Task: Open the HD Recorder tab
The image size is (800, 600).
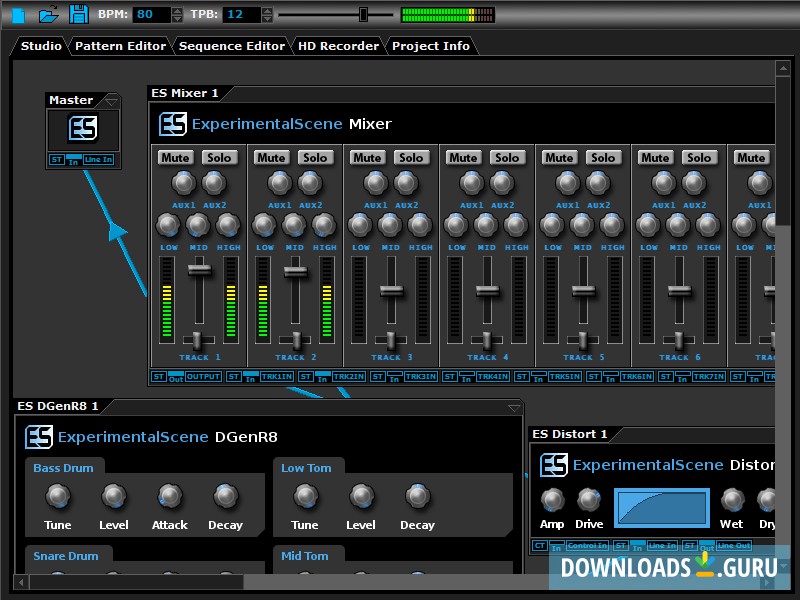Action: click(x=338, y=46)
